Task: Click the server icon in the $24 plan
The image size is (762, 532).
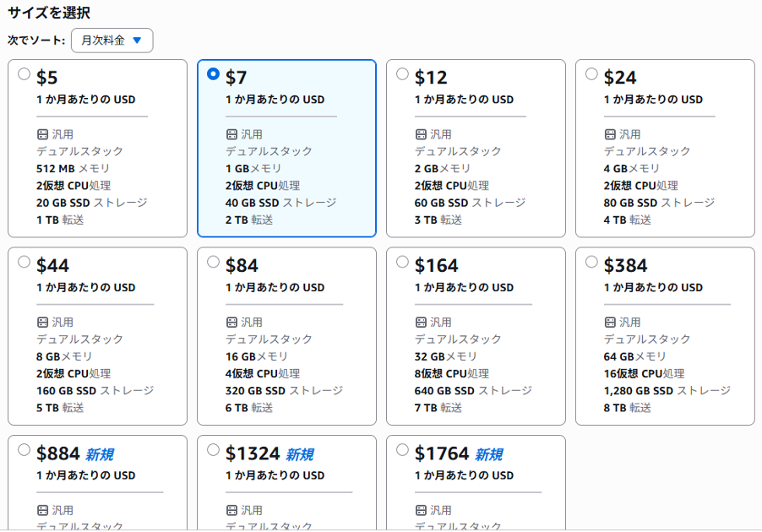Action: click(x=610, y=134)
